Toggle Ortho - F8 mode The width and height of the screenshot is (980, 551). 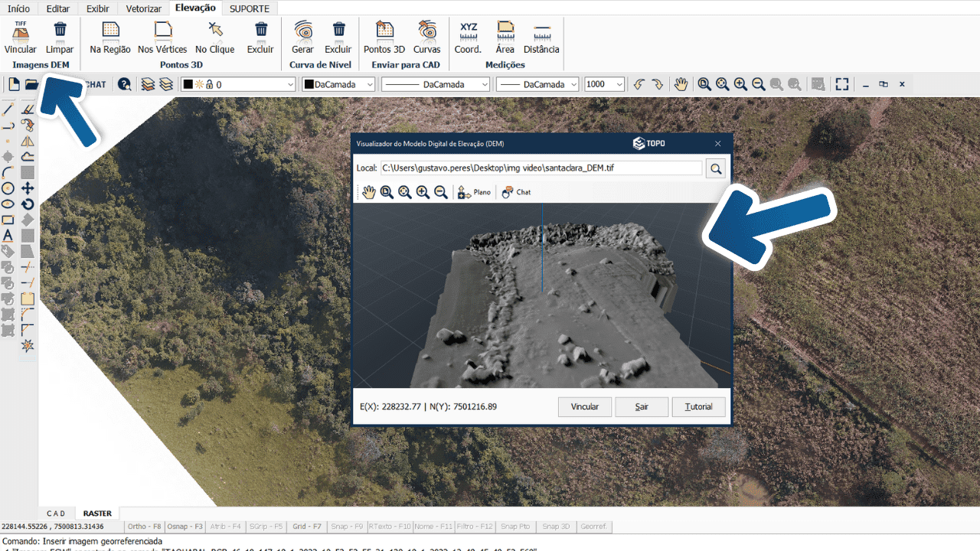point(145,527)
